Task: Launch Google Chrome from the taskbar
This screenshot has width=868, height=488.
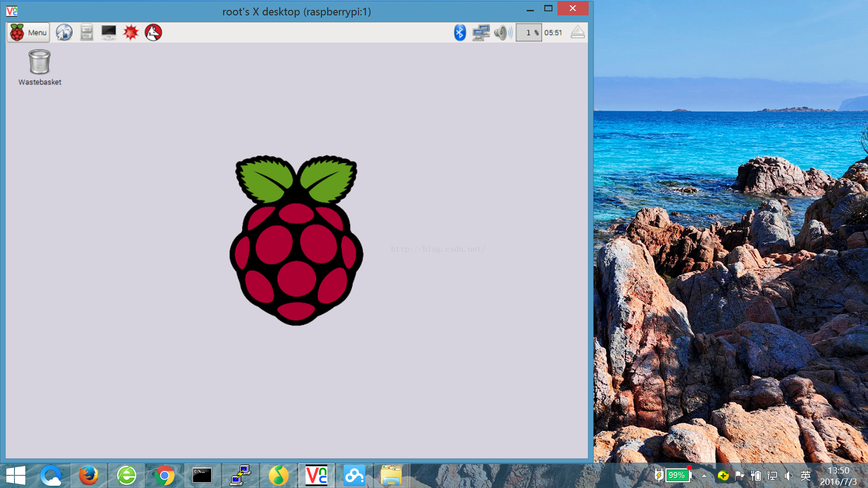Action: (165, 476)
